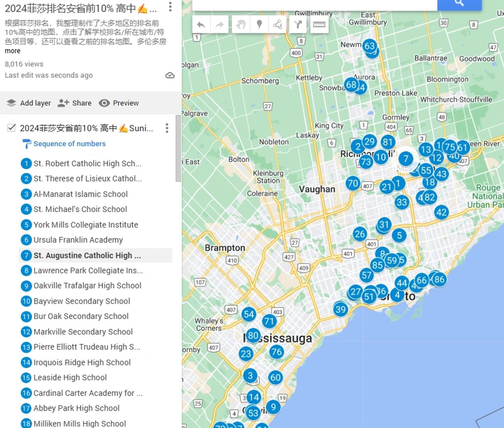Click map marker number 33
The height and width of the screenshot is (428, 504).
[402, 202]
